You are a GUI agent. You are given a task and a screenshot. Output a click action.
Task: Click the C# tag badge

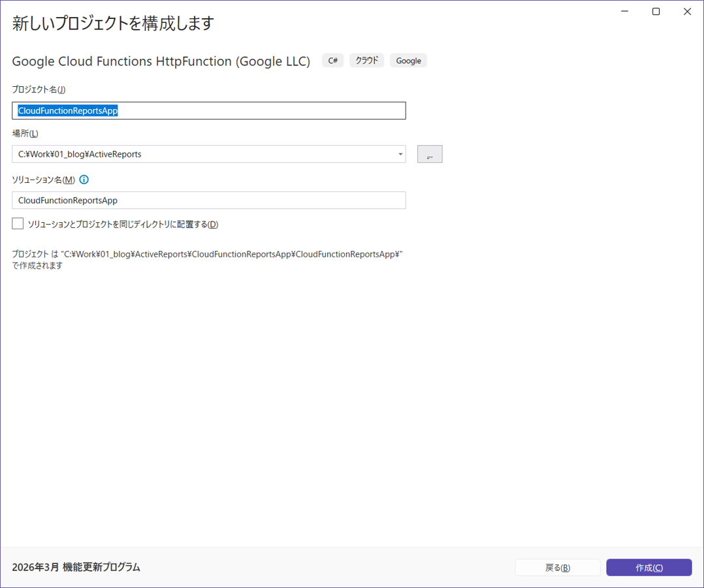click(x=332, y=61)
